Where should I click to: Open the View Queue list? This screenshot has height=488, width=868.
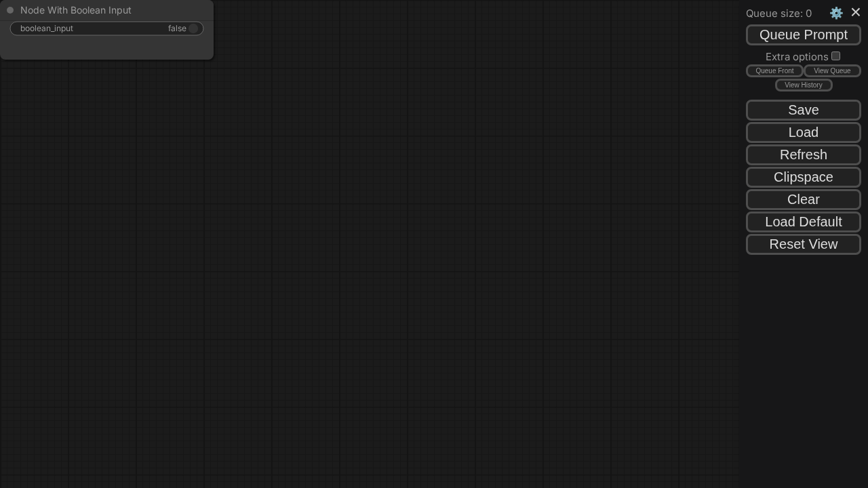pyautogui.click(x=832, y=70)
